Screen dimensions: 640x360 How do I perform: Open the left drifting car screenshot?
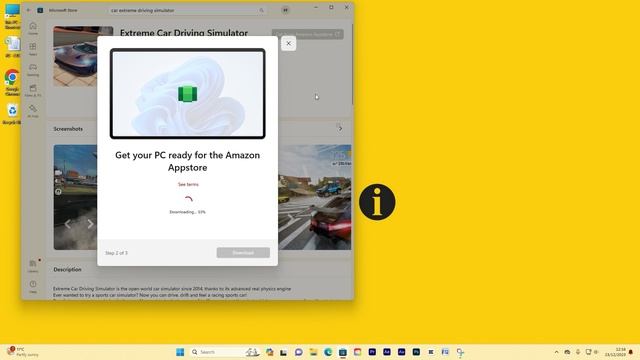(75, 197)
